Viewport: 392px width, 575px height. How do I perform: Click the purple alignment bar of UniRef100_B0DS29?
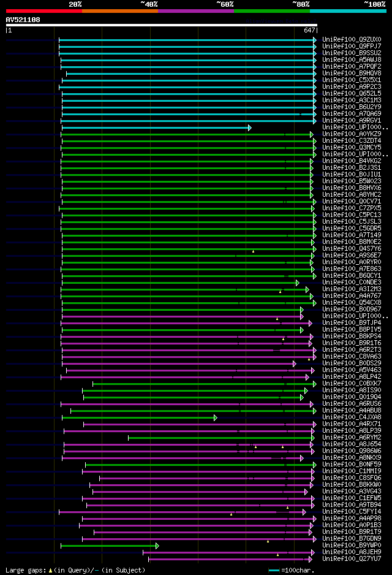point(179,364)
